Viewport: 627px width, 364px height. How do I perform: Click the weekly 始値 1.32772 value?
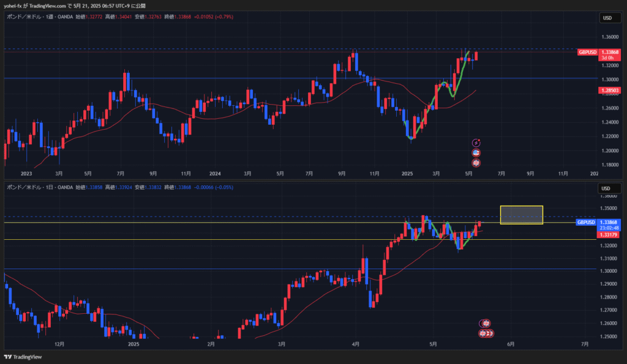pyautogui.click(x=94, y=17)
